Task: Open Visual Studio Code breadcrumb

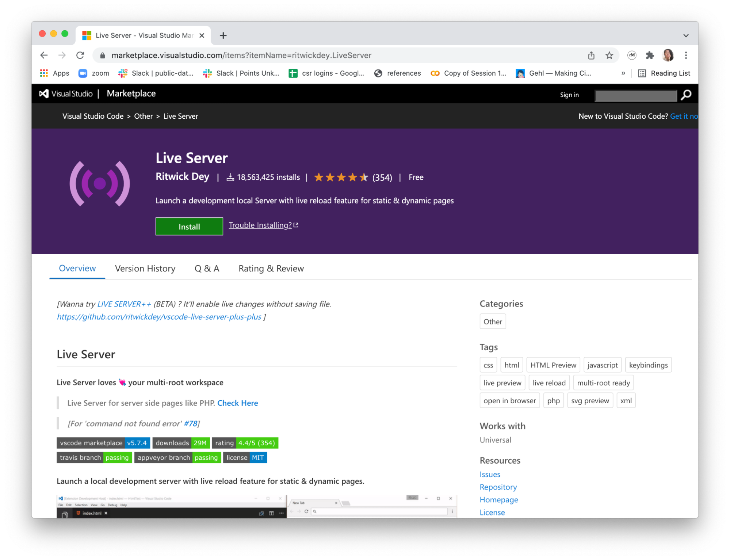Action: (93, 116)
